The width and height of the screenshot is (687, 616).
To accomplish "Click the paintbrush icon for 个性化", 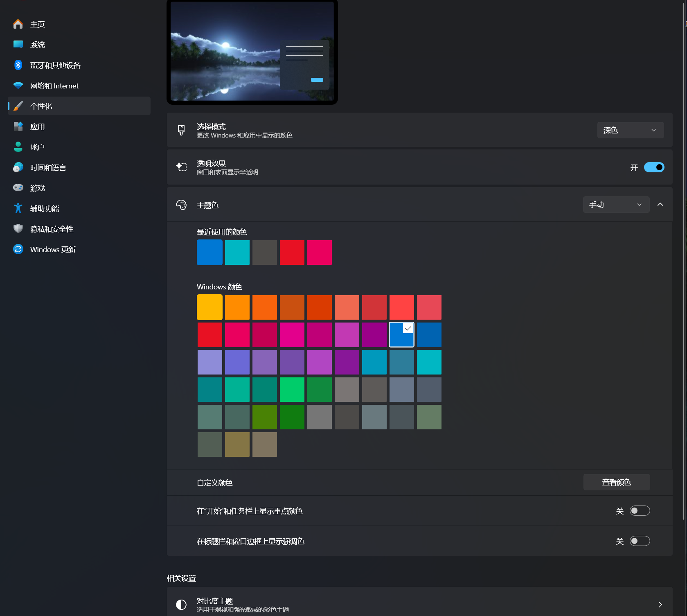I will point(18,106).
